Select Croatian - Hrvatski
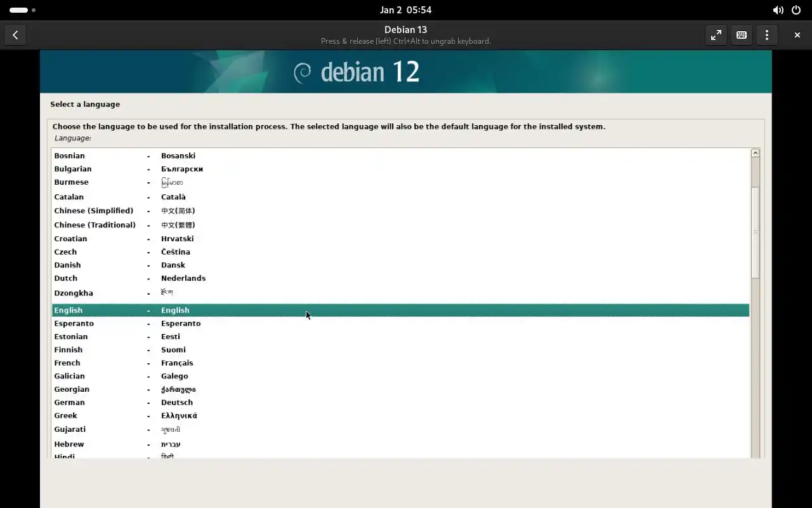812x508 pixels. click(400, 239)
